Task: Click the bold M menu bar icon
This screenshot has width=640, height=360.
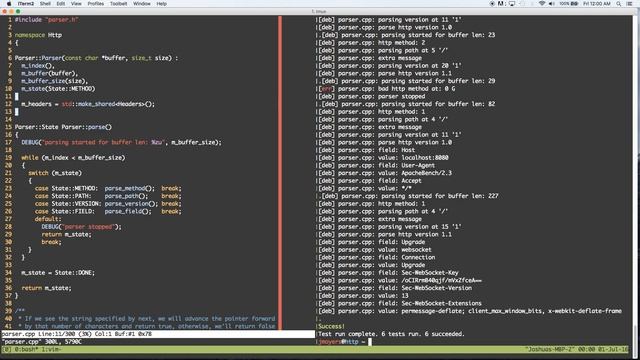Action: 501,4
